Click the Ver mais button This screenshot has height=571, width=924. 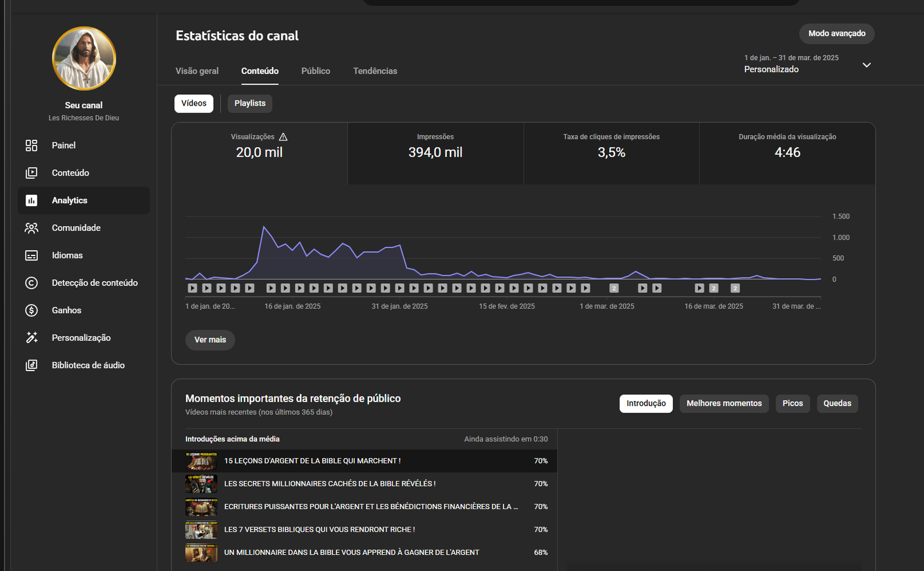210,340
